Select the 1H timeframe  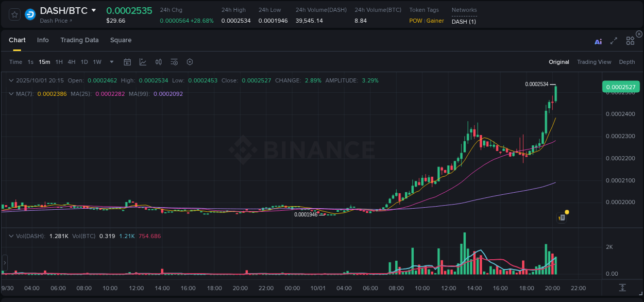(59, 62)
